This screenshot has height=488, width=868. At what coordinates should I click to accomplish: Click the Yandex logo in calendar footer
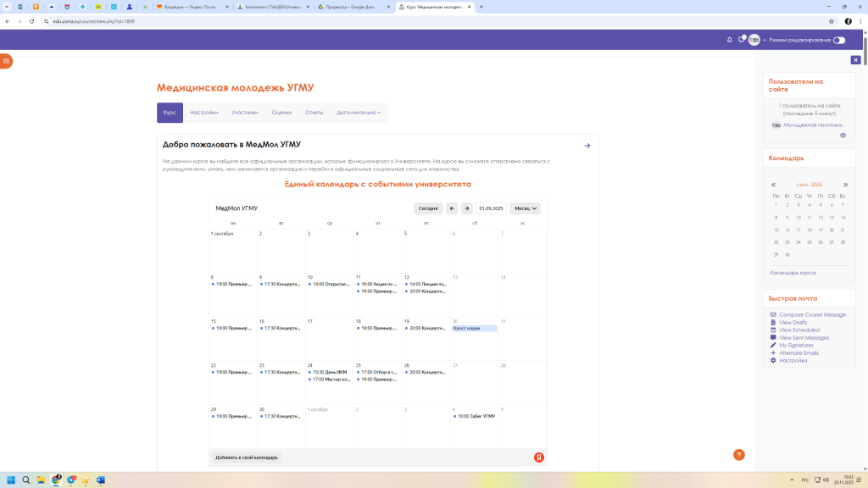[x=538, y=457]
